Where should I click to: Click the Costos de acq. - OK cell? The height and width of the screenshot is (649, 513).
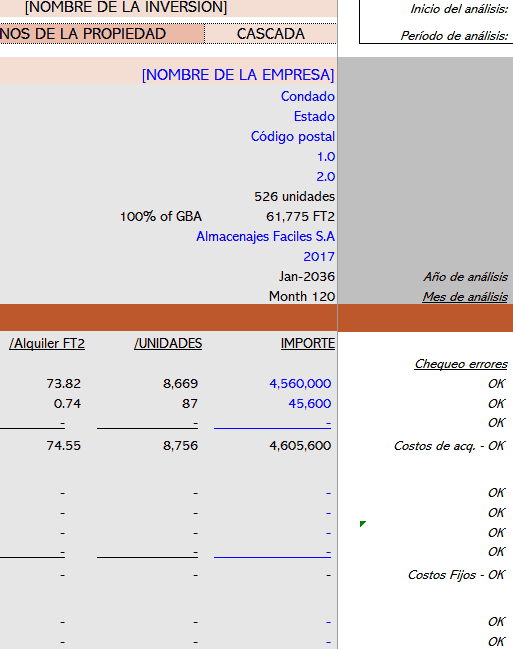(449, 446)
